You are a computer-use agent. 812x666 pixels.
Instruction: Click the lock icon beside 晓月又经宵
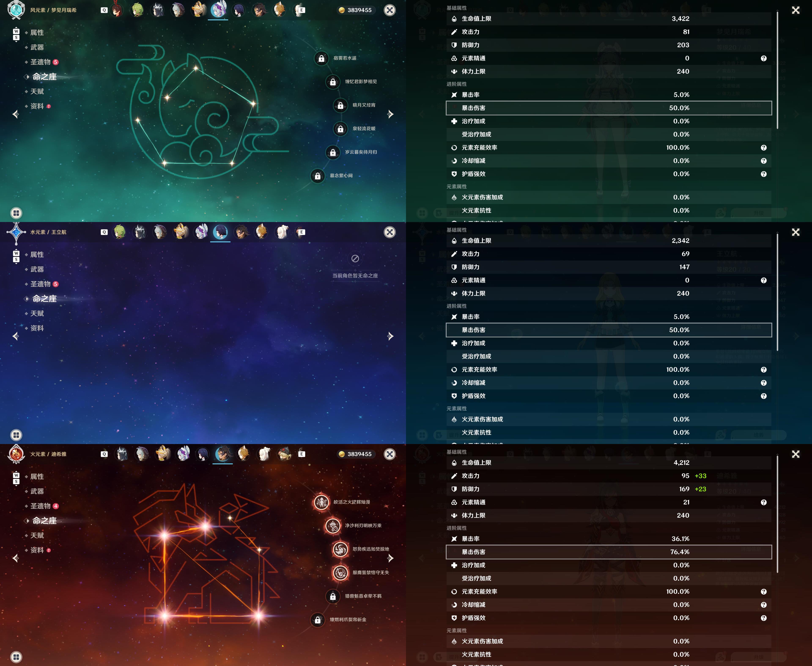340,106
